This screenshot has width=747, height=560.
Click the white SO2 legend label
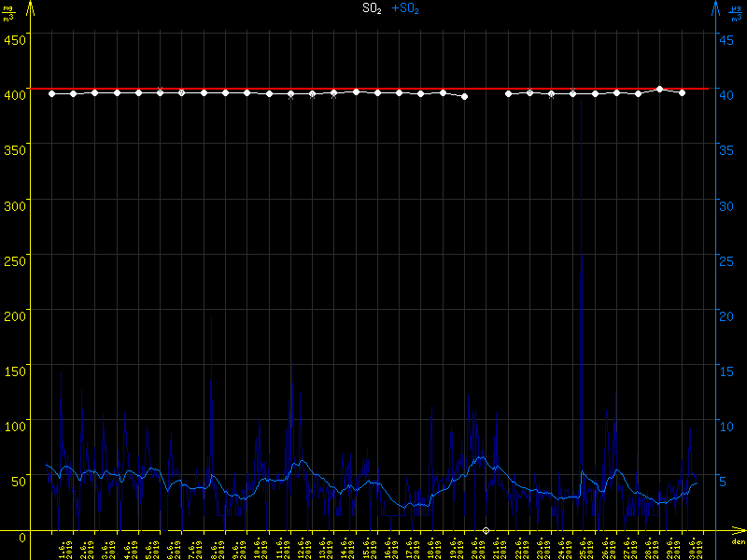click(x=371, y=8)
